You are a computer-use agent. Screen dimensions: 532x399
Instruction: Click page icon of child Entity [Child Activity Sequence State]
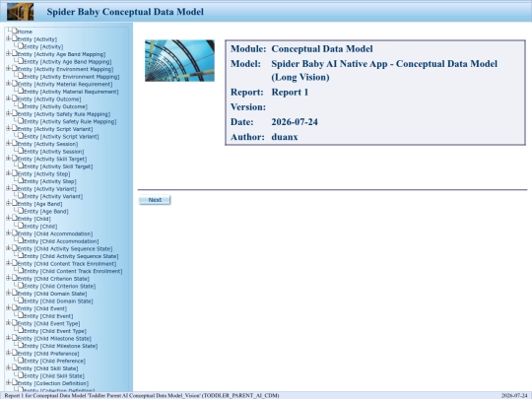coord(21,255)
